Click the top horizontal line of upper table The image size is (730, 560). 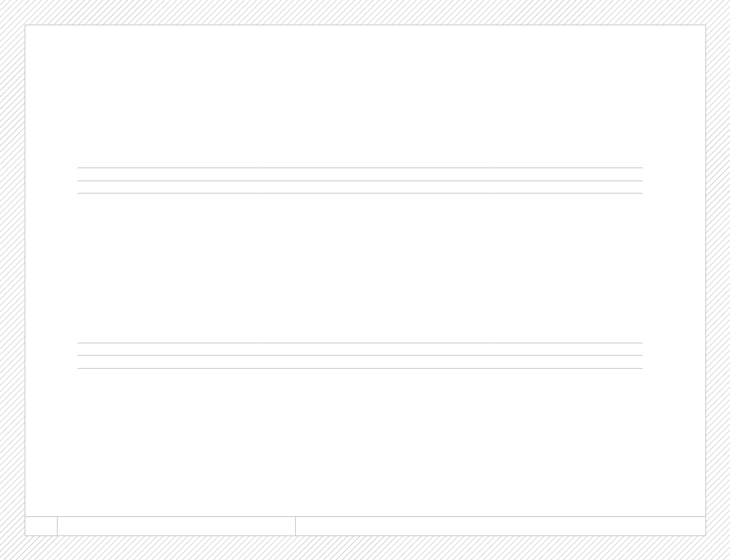[360, 167]
